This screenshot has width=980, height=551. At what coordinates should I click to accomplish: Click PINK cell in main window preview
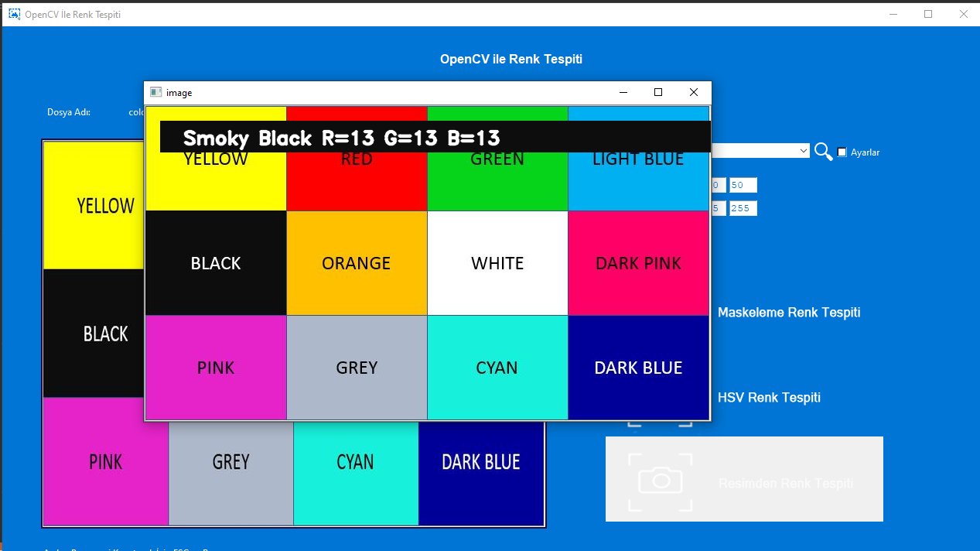click(x=106, y=461)
